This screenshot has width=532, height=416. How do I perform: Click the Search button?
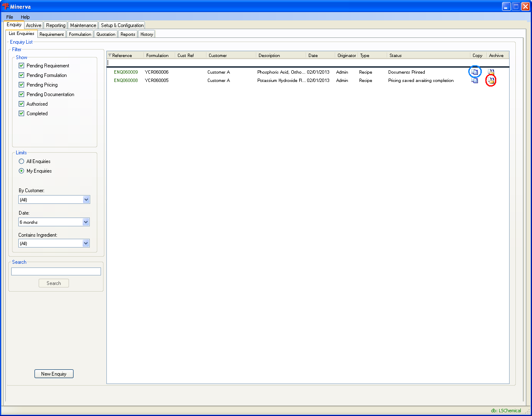tap(54, 283)
